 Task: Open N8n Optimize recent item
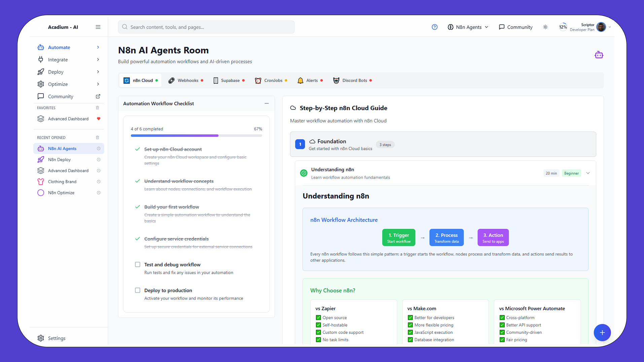coord(69,193)
